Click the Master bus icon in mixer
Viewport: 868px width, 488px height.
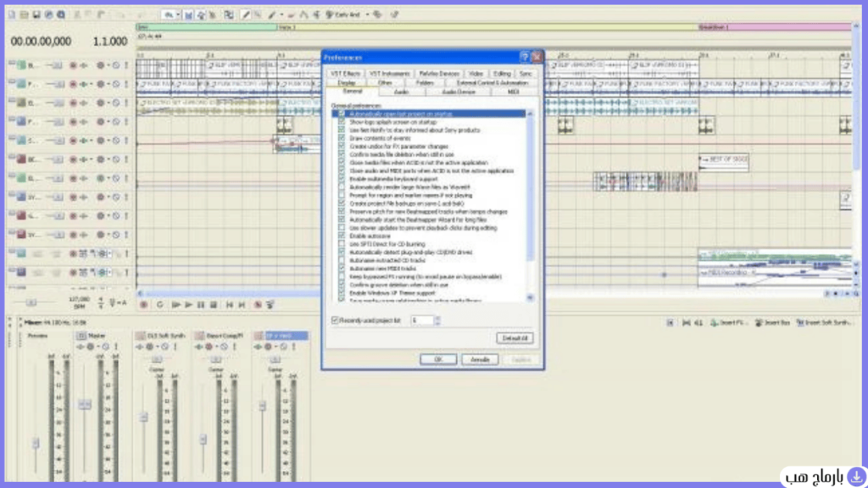(x=81, y=335)
